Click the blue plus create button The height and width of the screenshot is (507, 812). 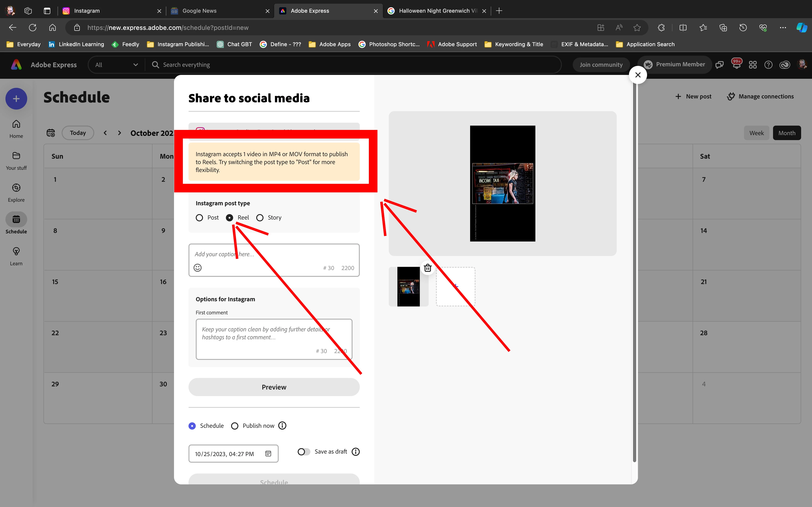coord(16,99)
